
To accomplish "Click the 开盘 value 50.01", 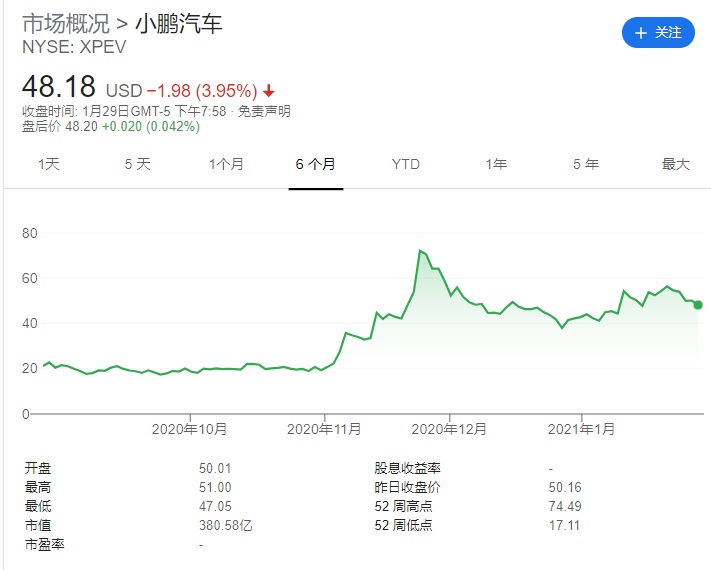I will (215, 468).
